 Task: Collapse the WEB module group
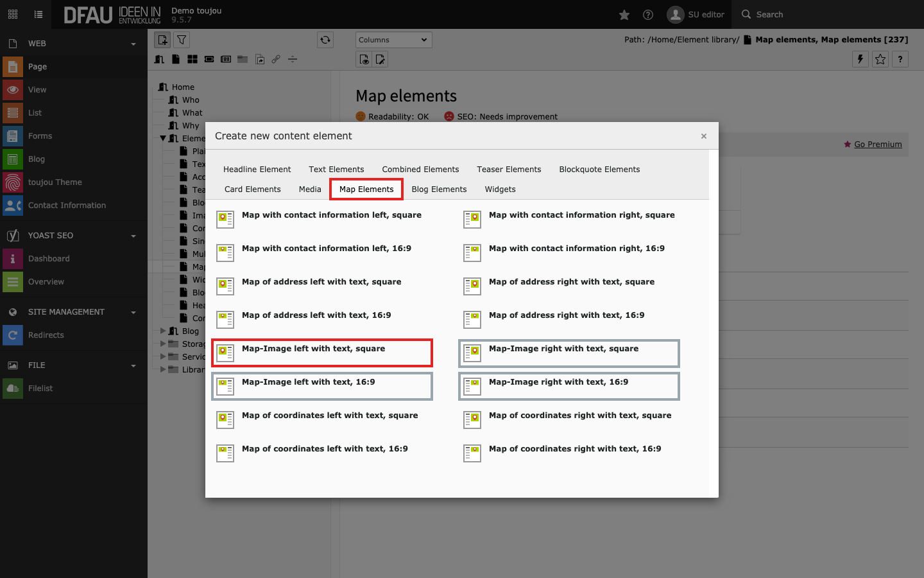point(133,44)
